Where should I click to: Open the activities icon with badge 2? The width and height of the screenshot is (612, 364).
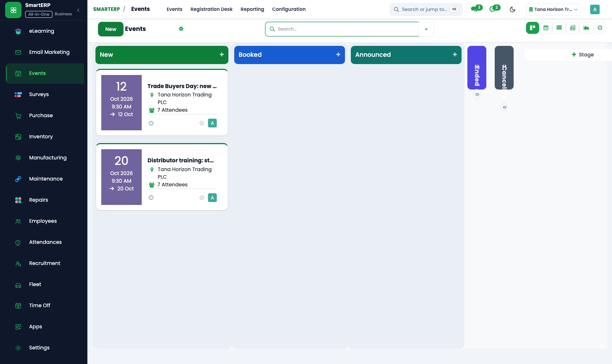(x=495, y=9)
